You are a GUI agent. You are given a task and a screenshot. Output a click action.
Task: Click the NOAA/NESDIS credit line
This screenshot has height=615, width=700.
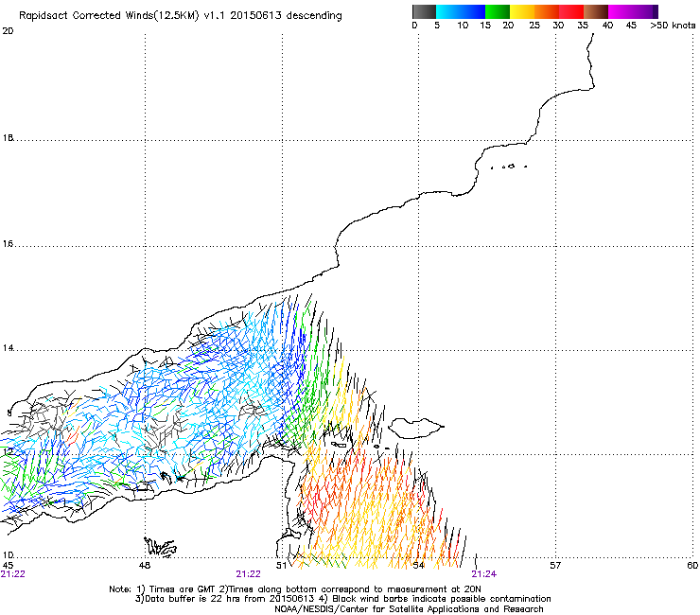pyautogui.click(x=409, y=609)
